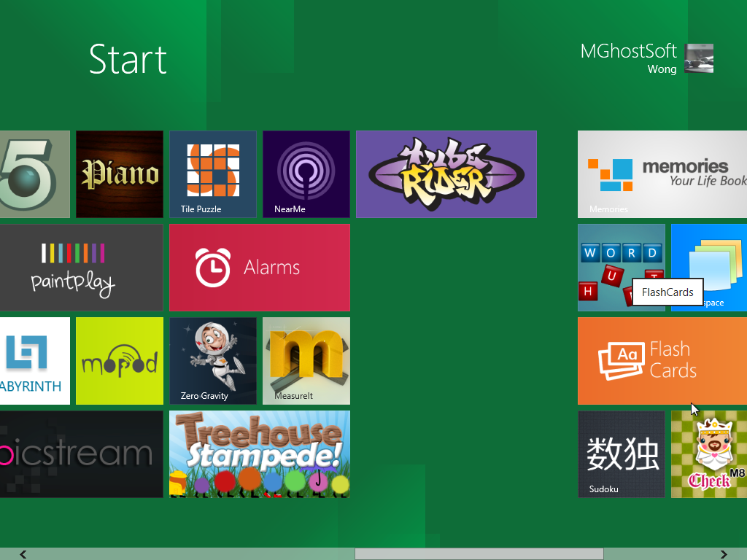This screenshot has height=560, width=747.
Task: Click the MGhostSoft user name
Action: [x=628, y=51]
